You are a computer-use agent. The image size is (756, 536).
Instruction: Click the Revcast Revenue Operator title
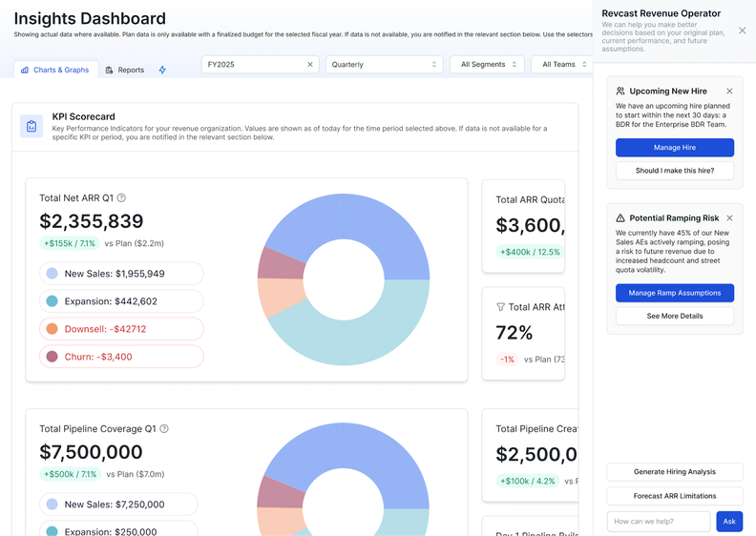(x=661, y=13)
